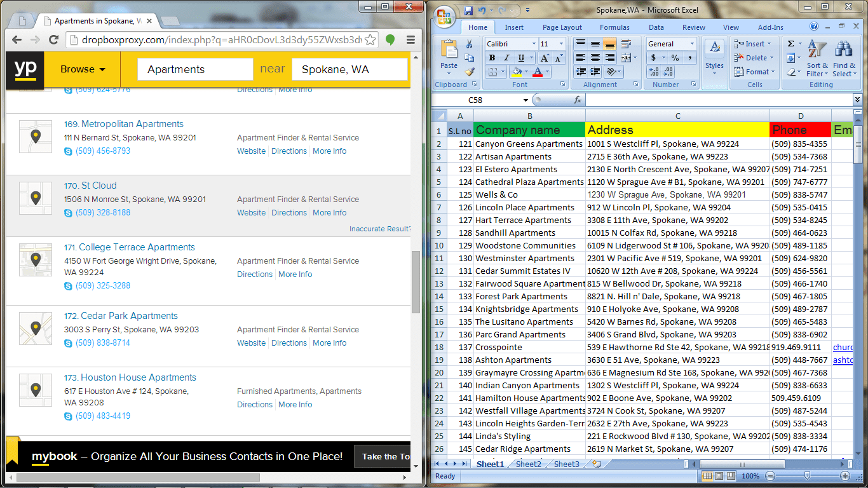Click the AutoSum sigma icon
Screen dimensions: 868x488
click(x=790, y=44)
